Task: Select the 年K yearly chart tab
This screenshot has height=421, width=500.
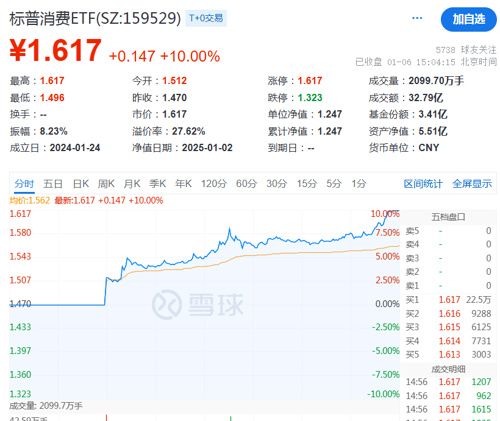Action: [x=183, y=184]
